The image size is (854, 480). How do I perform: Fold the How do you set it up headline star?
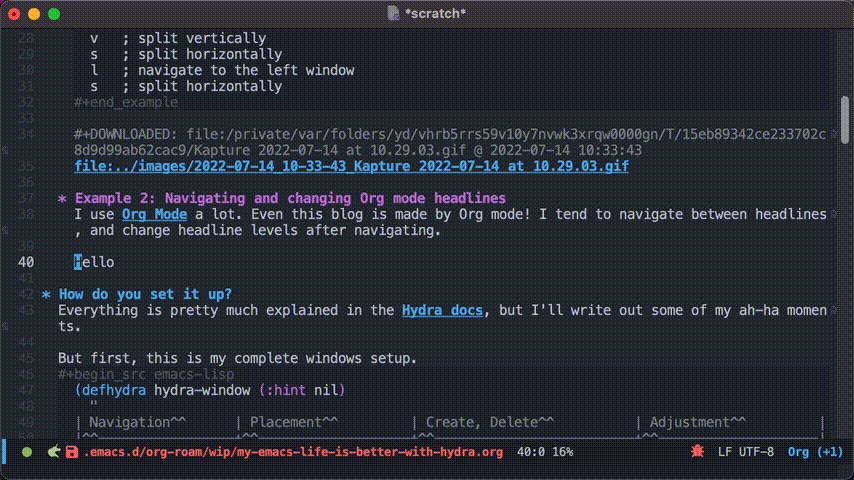point(46,295)
